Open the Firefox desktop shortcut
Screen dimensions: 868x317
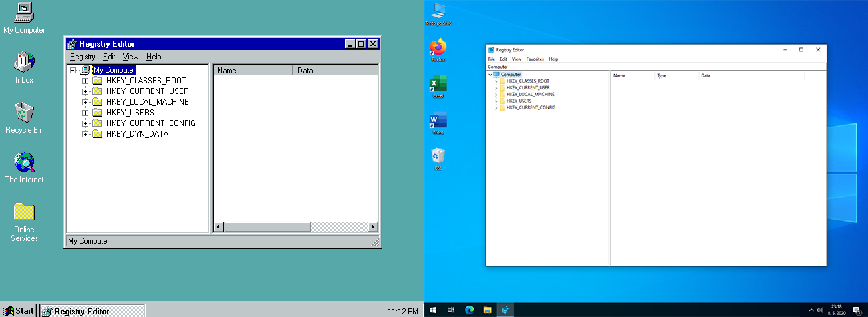click(x=438, y=47)
